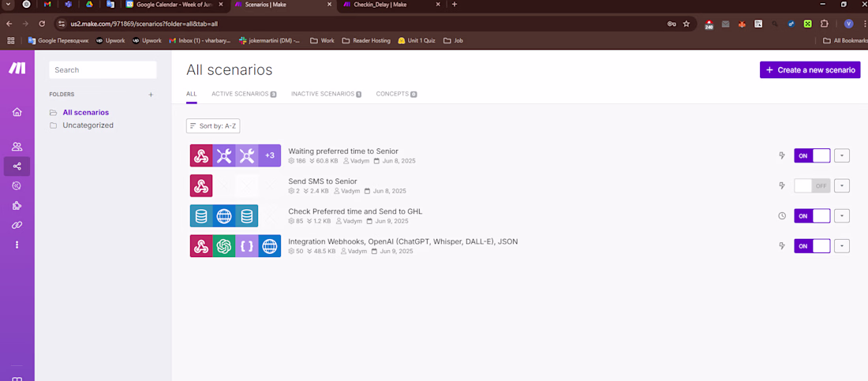Image resolution: width=868 pixels, height=381 pixels.
Task: Select the ALL scenarios tab
Action: [x=192, y=94]
